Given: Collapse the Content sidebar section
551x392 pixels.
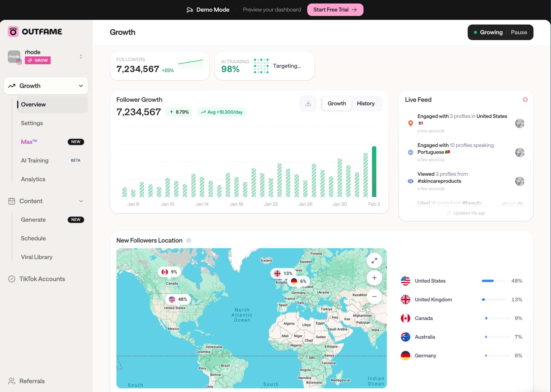Looking at the screenshot, I should tap(81, 201).
